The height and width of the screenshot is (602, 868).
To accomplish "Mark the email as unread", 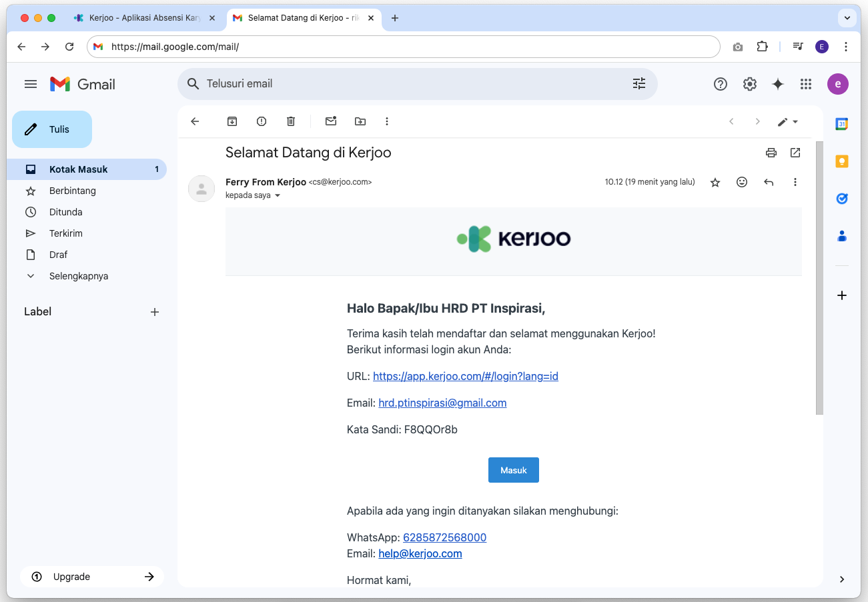I will click(x=331, y=121).
